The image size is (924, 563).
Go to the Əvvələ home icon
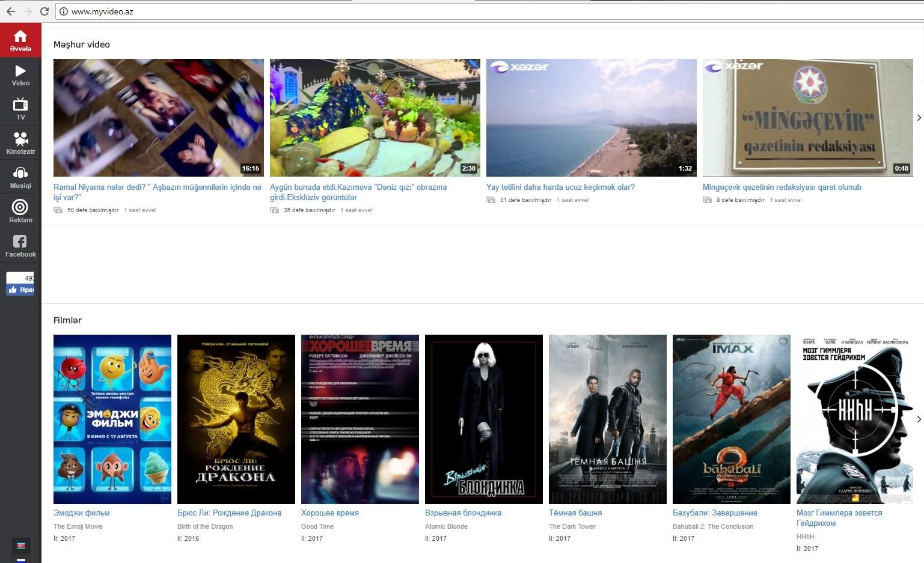20,40
